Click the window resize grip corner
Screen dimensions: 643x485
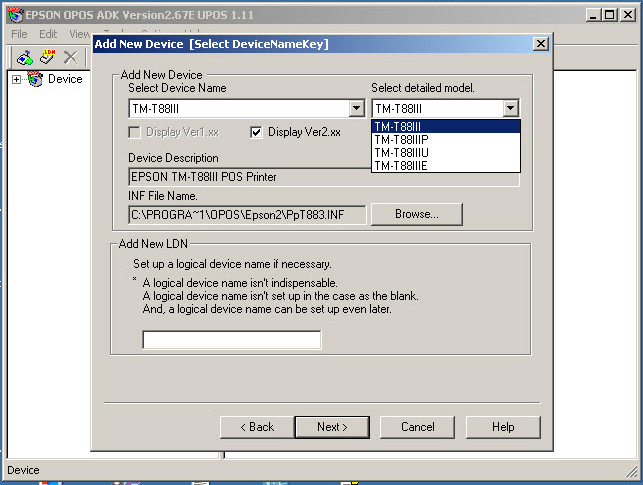[x=632, y=472]
